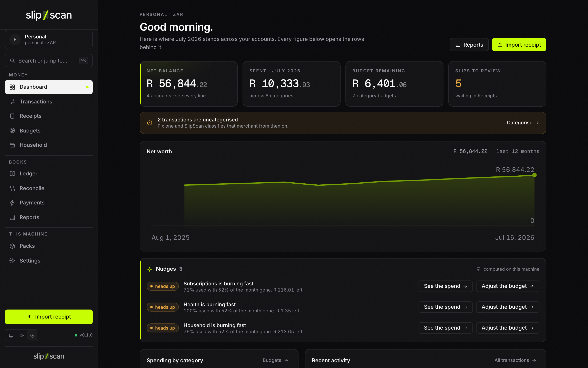This screenshot has width=588, height=368.
Task: Adjust the budget for Subscriptions
Action: pos(508,286)
